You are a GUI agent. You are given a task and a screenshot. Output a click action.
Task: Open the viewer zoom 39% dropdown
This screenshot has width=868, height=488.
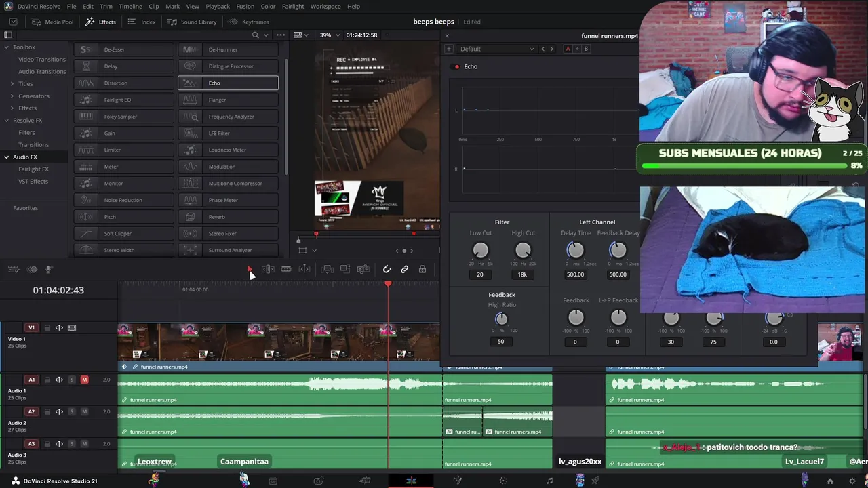330,35
